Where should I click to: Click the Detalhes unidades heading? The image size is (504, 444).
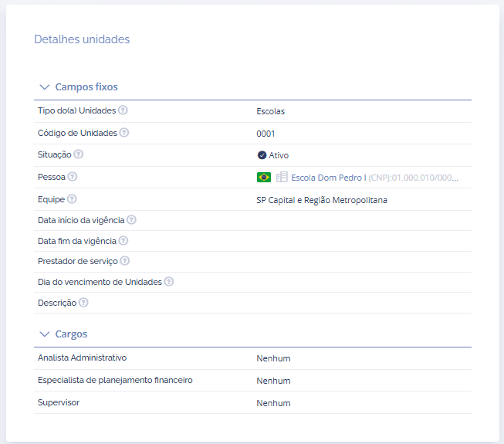[x=82, y=39]
